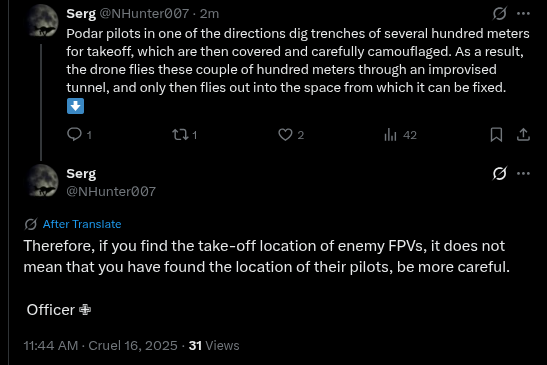Like the first tweet with heart icon
This screenshot has height=365, width=547.
point(285,135)
